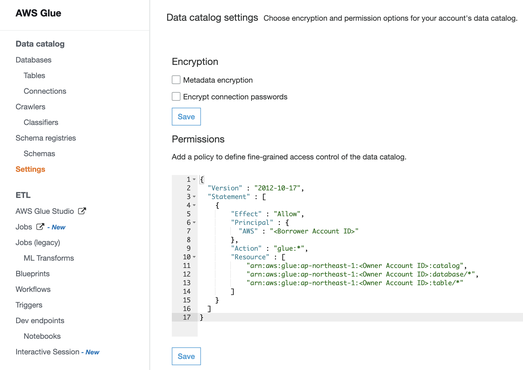Click the ETL section header
The image size is (523, 370).
pos(23,195)
